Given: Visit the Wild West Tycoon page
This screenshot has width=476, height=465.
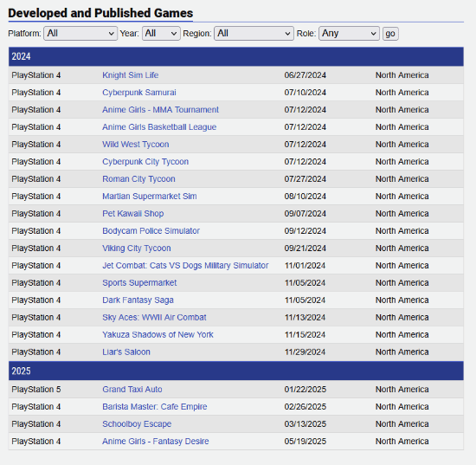Looking at the screenshot, I should (135, 145).
